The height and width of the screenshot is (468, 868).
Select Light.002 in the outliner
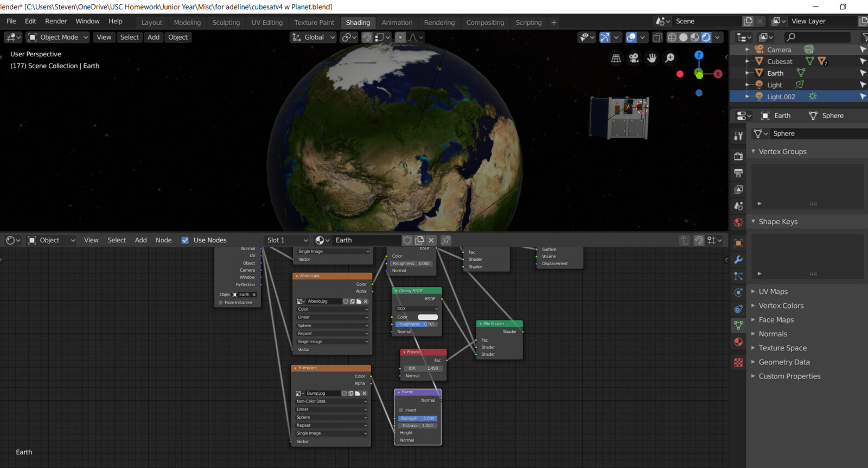pos(781,97)
